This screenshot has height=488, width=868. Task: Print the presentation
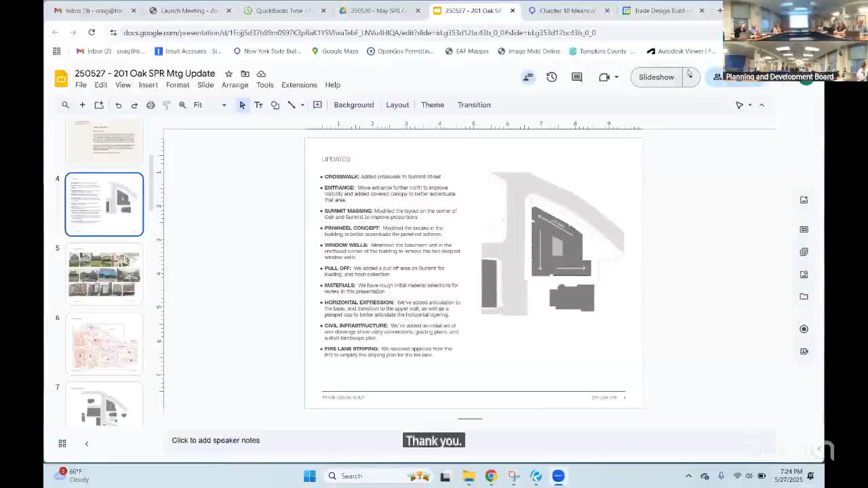[151, 105]
